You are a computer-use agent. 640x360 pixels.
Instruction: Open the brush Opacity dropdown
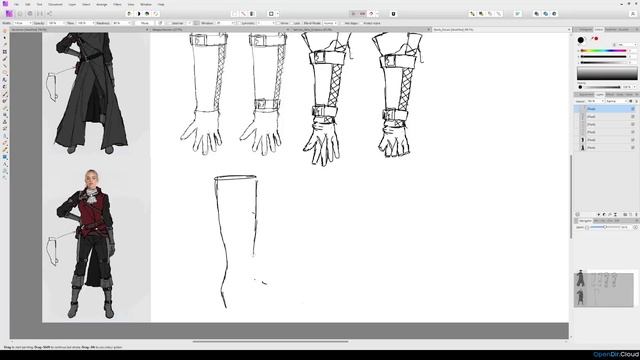[64, 23]
